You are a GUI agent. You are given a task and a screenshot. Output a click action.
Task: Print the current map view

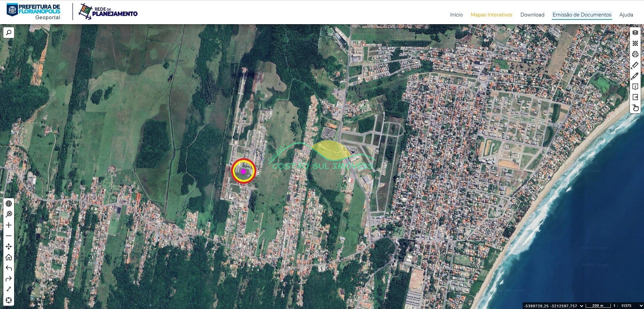coord(635,54)
